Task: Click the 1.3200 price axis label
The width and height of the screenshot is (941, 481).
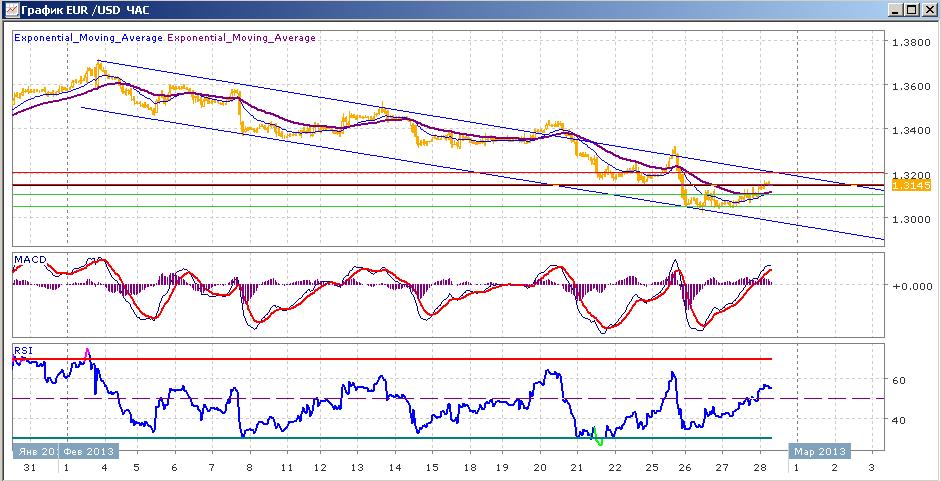Action: (910, 175)
